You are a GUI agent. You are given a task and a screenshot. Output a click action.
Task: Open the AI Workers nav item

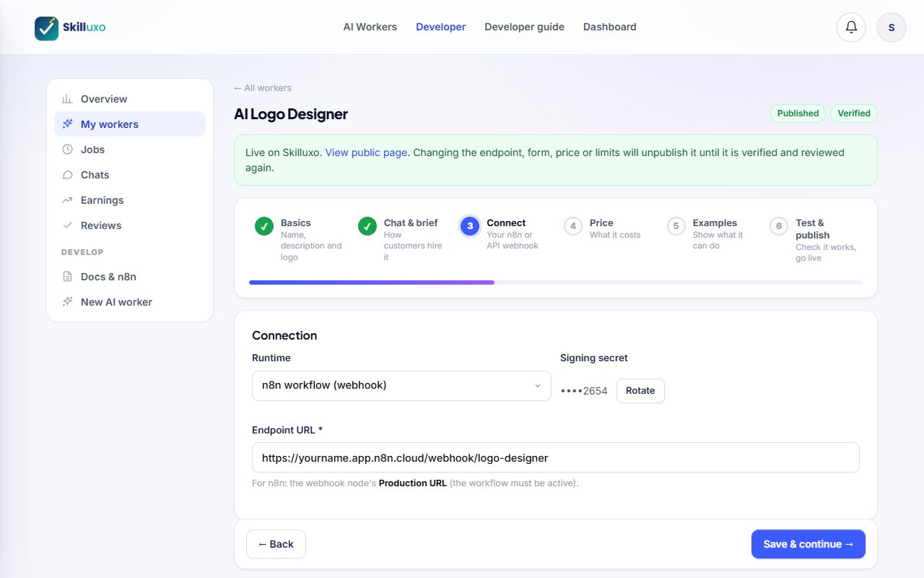[370, 27]
